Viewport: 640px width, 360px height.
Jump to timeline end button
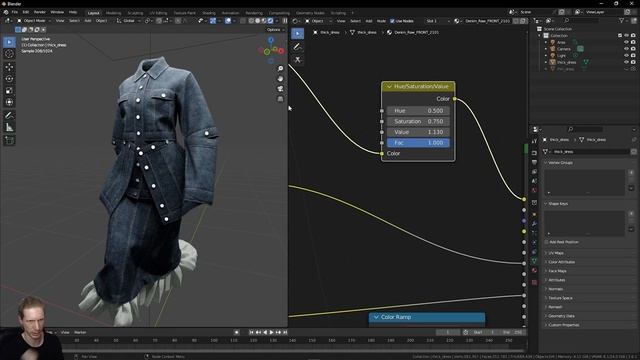click(x=285, y=332)
